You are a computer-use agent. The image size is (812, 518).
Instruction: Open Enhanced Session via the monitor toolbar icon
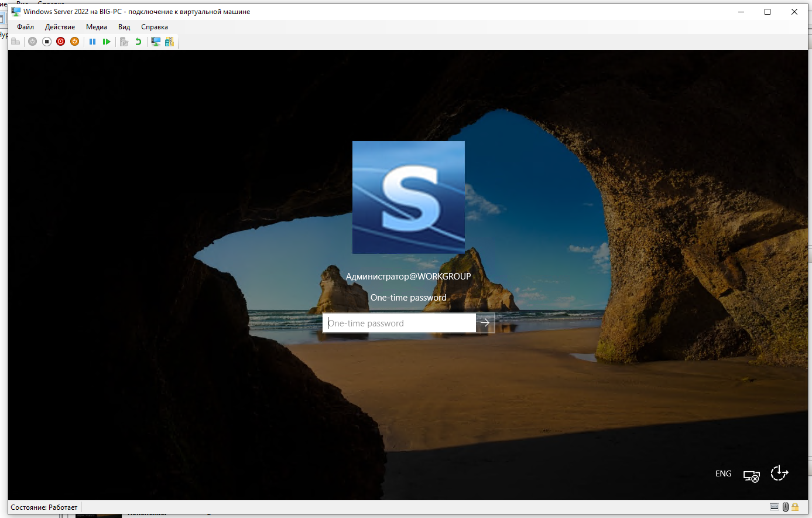pyautogui.click(x=156, y=41)
